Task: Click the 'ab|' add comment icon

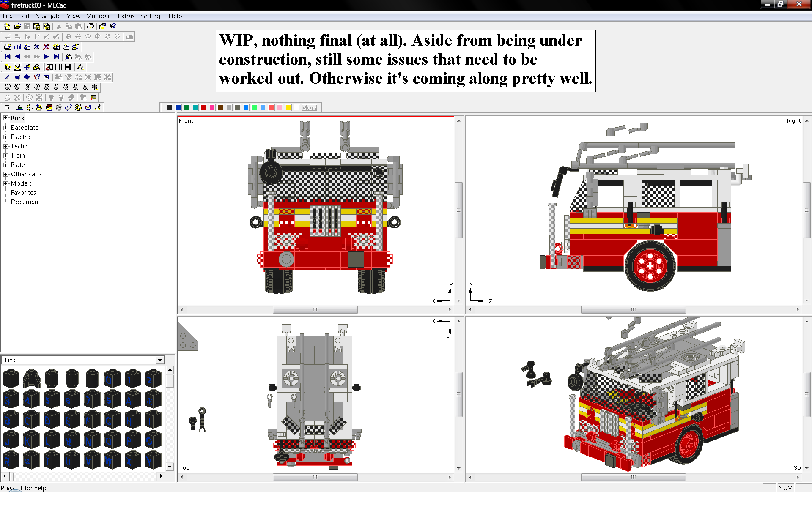Action: [17, 46]
